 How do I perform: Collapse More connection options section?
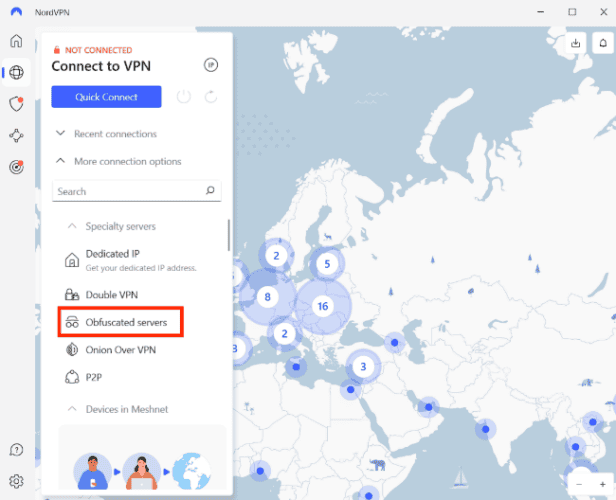pyautogui.click(x=118, y=161)
